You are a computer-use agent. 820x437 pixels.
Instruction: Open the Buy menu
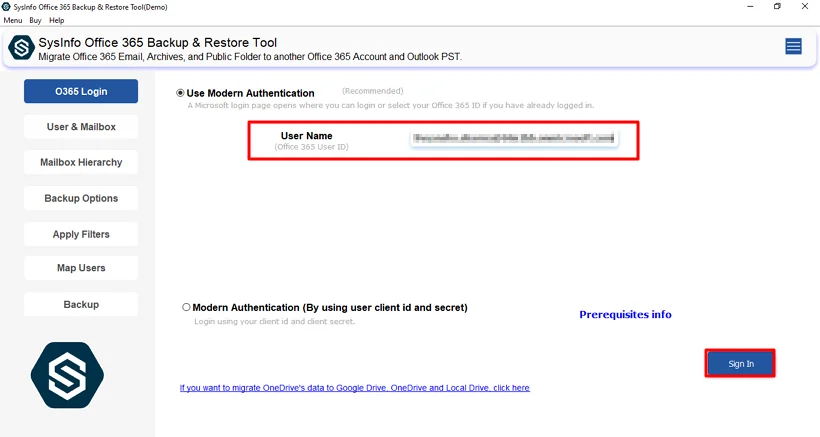pyautogui.click(x=35, y=20)
